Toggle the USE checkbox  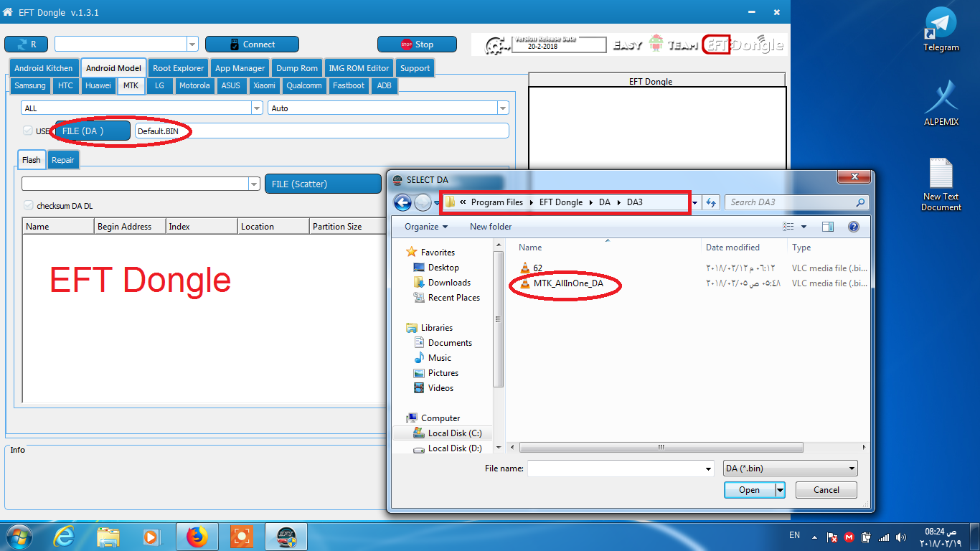pos(28,131)
